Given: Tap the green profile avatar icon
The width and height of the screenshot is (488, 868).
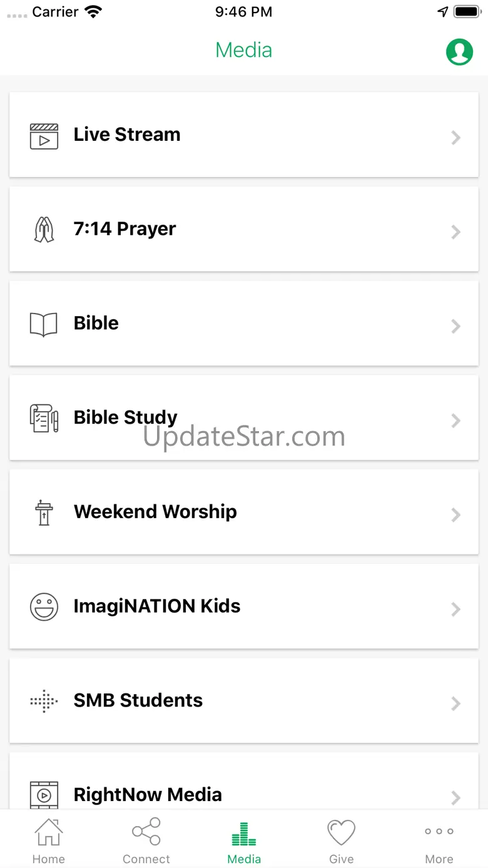Looking at the screenshot, I should click(x=459, y=52).
